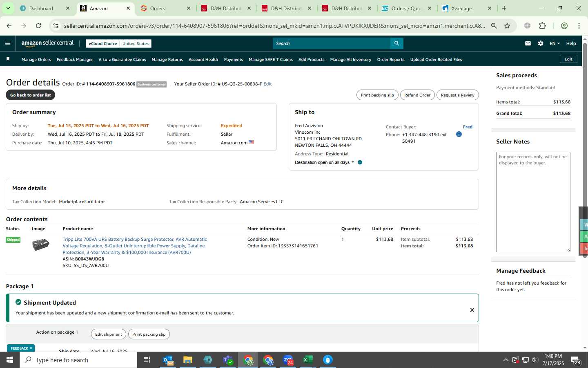Open File Explorer from the taskbar
This screenshot has height=368, width=588.
(187, 360)
